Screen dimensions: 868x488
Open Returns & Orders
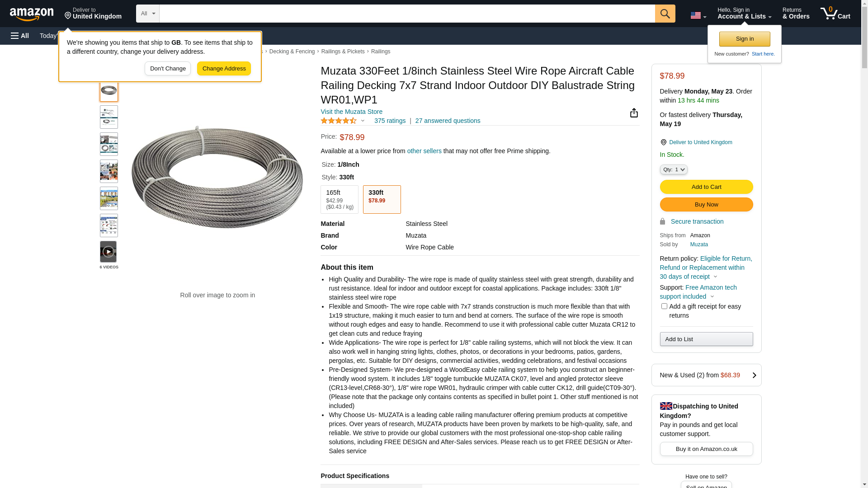(x=796, y=14)
